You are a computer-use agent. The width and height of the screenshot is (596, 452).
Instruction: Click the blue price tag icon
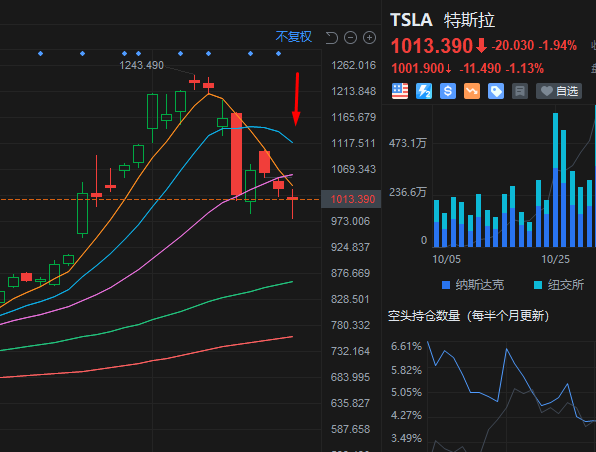[x=496, y=91]
